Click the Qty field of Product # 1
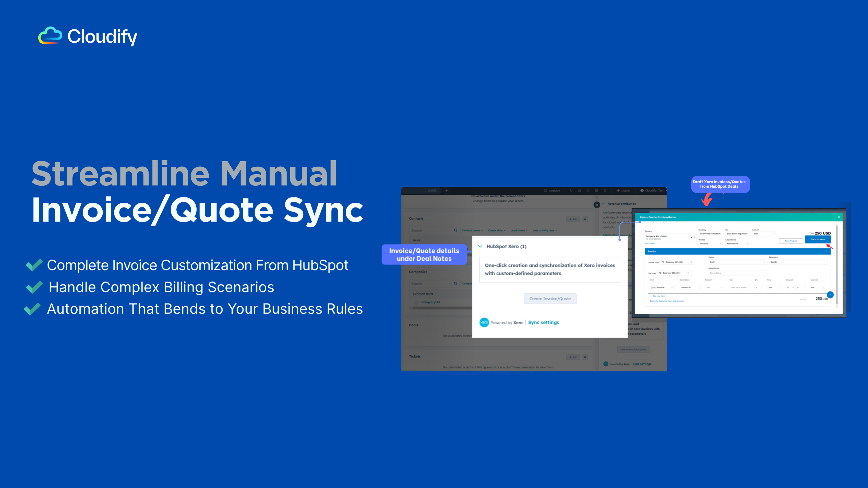Image resolution: width=868 pixels, height=488 pixels. click(758, 288)
